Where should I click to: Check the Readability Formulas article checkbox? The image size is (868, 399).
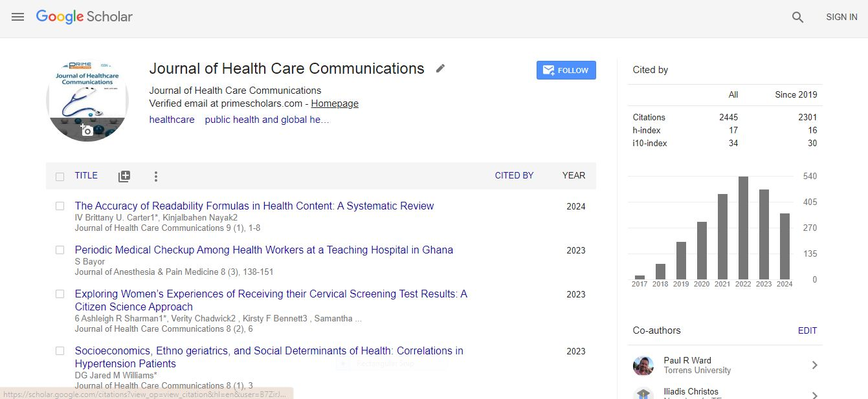pyautogui.click(x=60, y=206)
